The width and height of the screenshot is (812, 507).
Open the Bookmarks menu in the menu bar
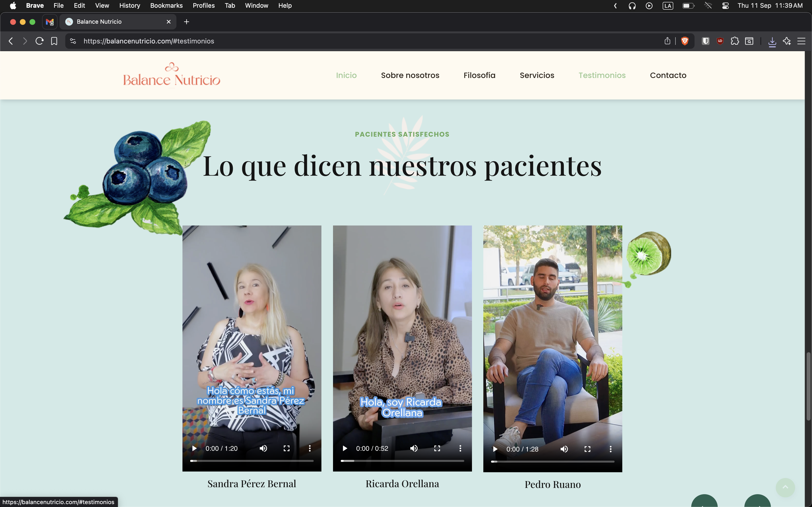166,5
